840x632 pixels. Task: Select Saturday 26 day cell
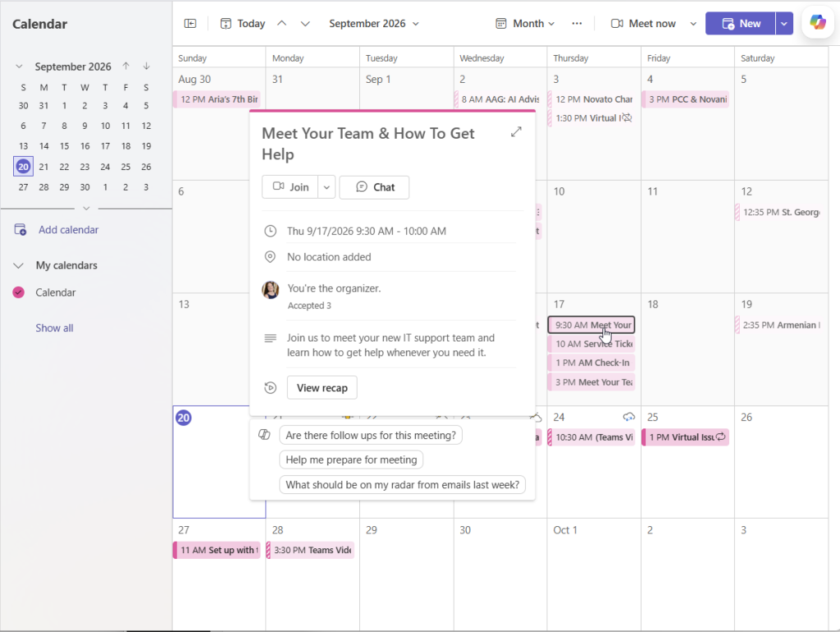tap(781, 462)
